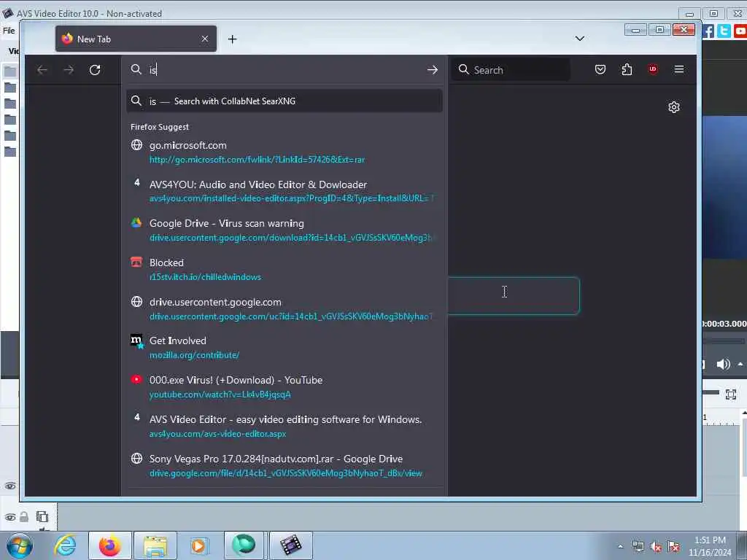The height and width of the screenshot is (560, 747).
Task: Open go.microsoft.com suggestion
Action: point(284,152)
